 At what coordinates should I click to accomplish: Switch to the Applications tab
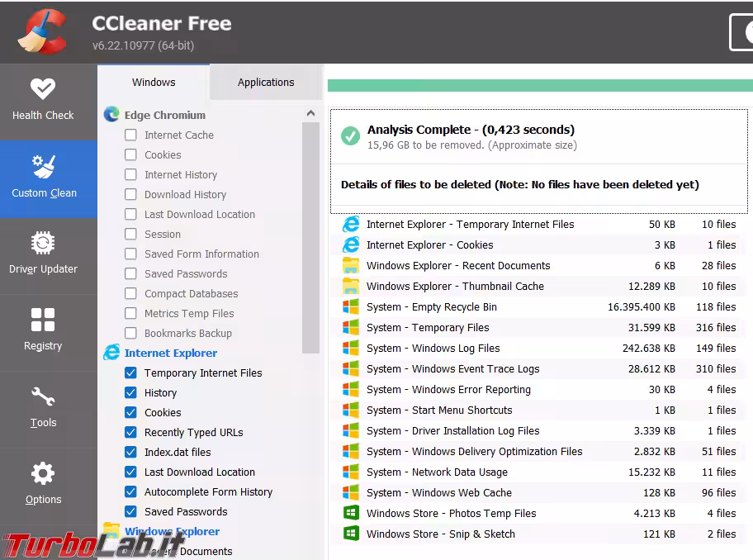tap(266, 82)
